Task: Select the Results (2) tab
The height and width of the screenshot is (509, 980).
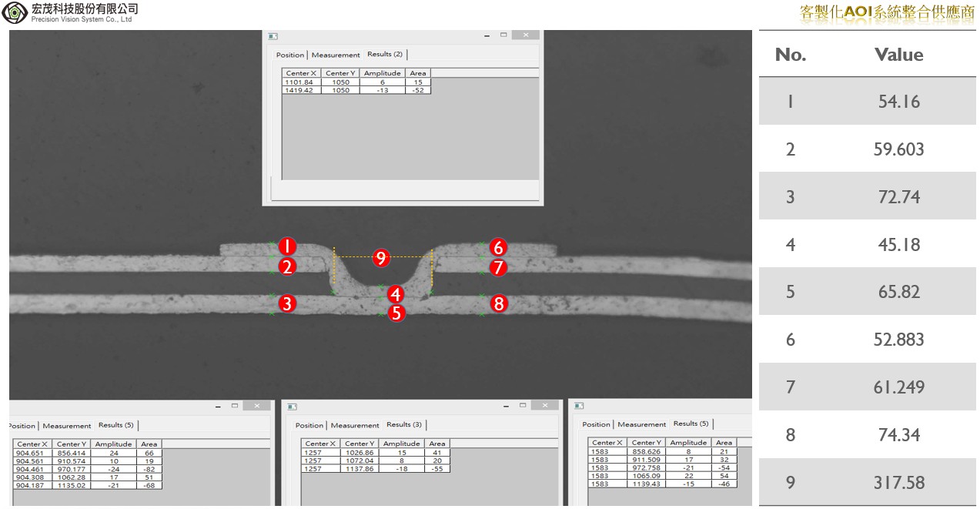Action: click(x=385, y=54)
